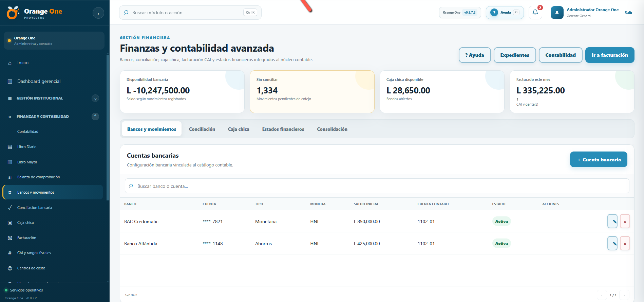
Task: Click the Contabilidad header button
Action: 561,55
